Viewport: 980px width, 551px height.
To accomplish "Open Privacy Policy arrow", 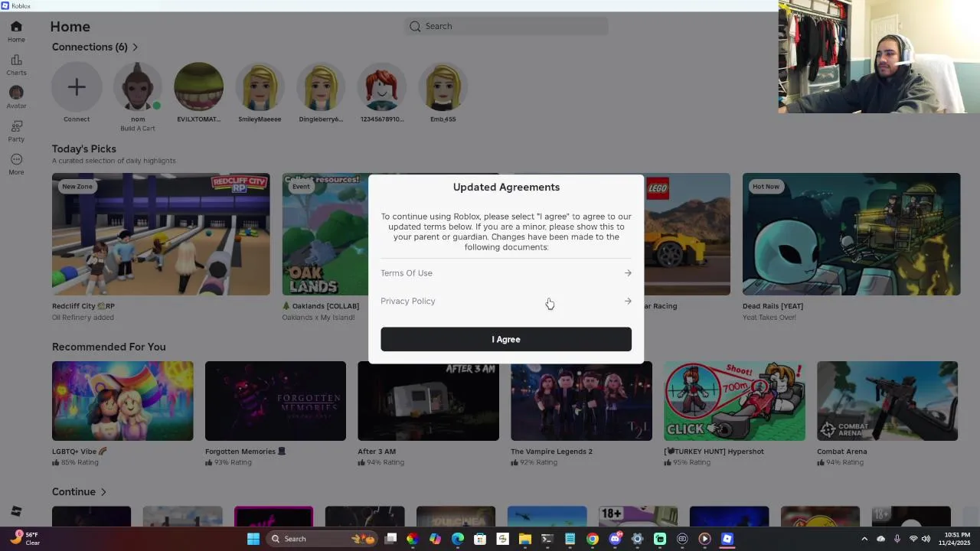I will (628, 301).
